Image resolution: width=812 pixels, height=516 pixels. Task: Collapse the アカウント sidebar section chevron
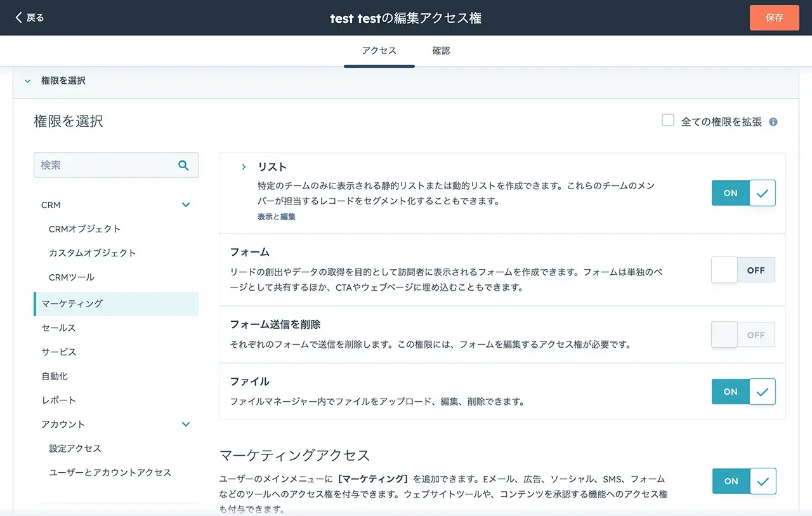point(186,424)
